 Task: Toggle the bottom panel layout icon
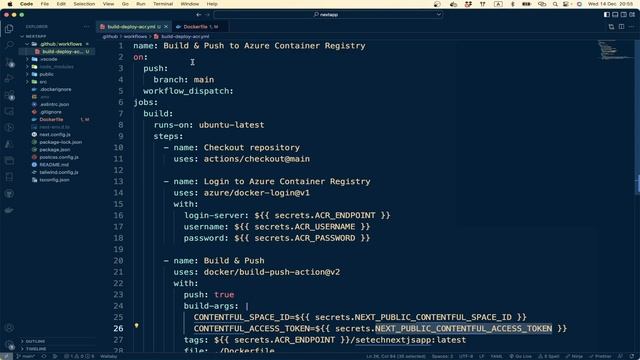(615, 15)
